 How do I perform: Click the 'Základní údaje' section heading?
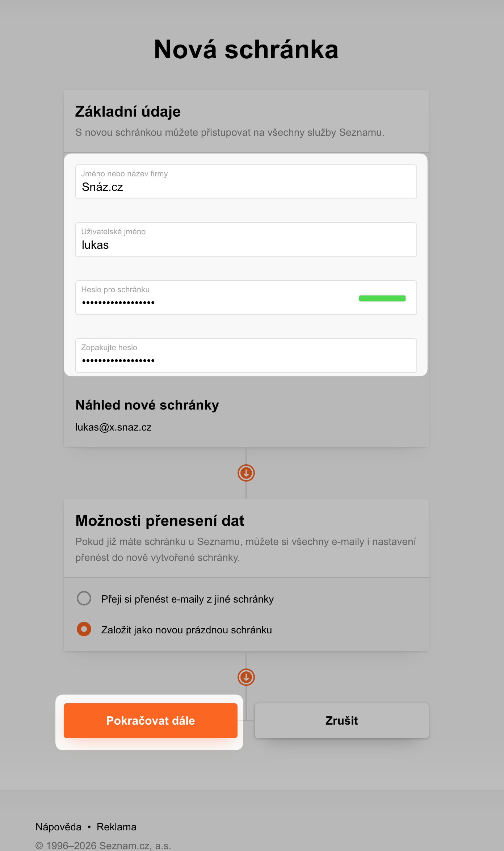[x=128, y=112]
